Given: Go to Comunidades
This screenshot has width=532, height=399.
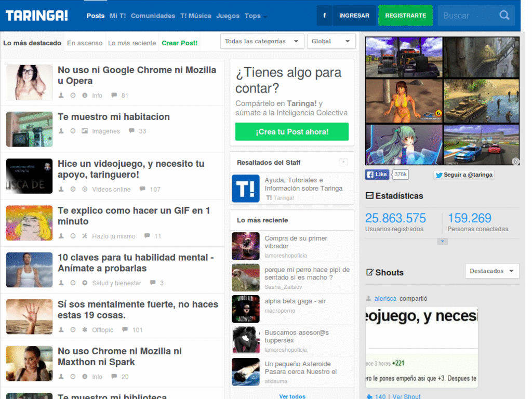Looking at the screenshot, I should (153, 16).
